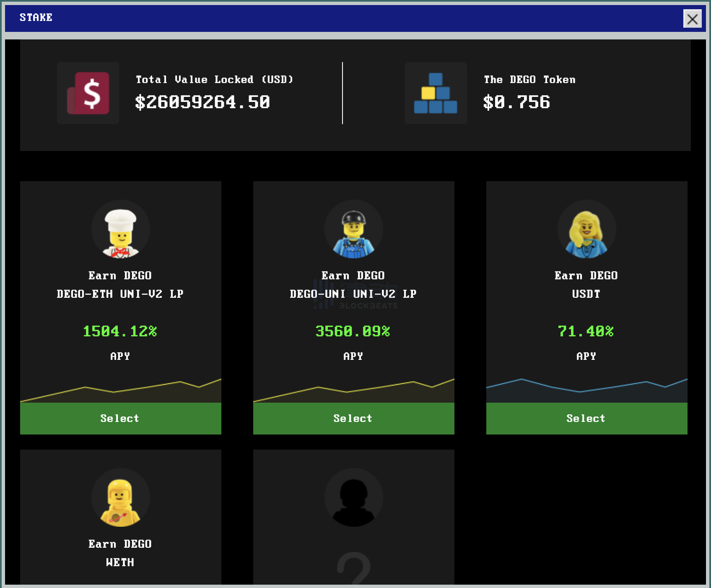This screenshot has height=588, width=711.
Task: Click the DEGO token price $0.756
Action: [x=516, y=102]
